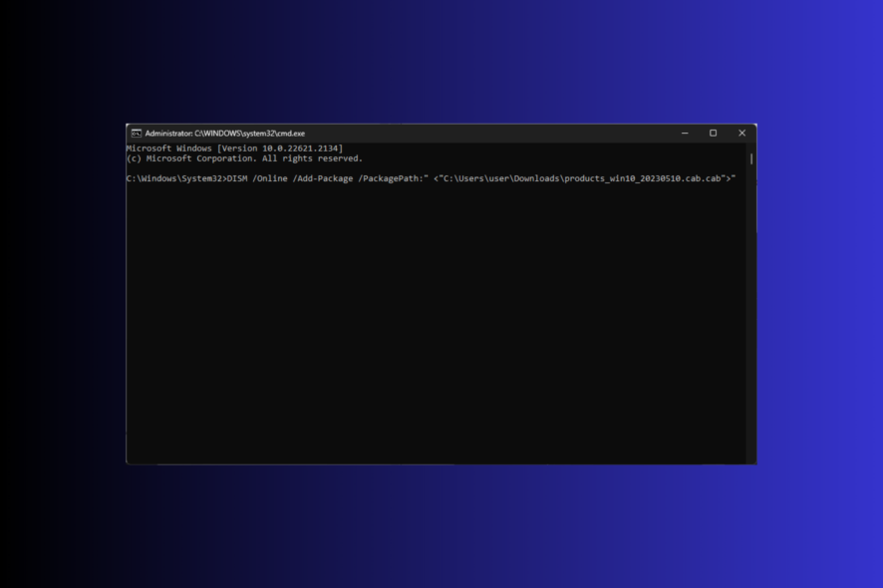Image resolution: width=883 pixels, height=588 pixels.
Task: Close the Administrator cmd.exe window
Action: [x=741, y=134]
